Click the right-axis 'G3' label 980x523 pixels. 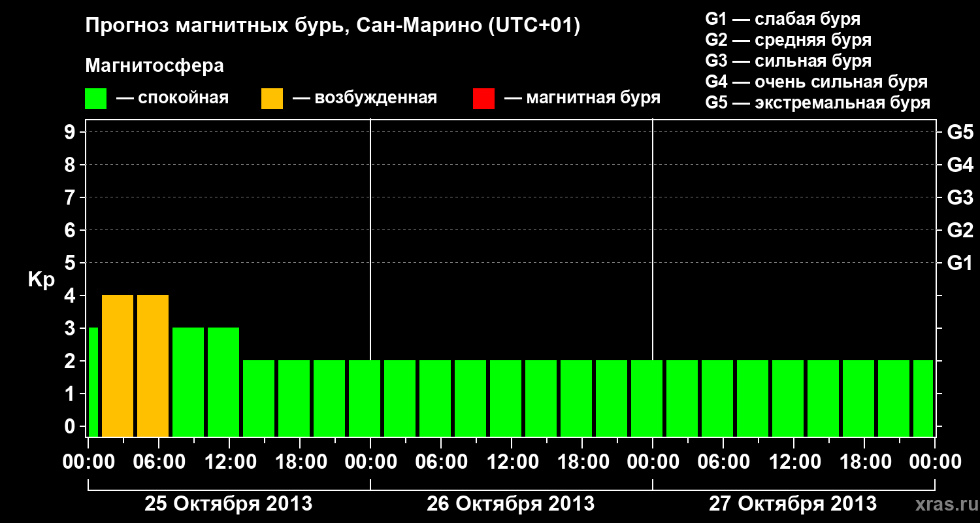pyautogui.click(x=960, y=198)
